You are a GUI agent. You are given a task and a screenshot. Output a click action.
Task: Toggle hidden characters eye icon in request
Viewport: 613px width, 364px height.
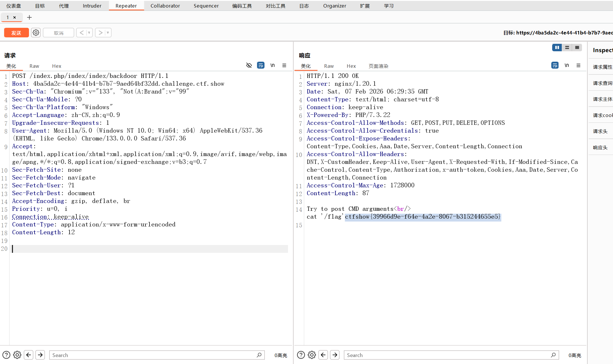[x=249, y=65]
